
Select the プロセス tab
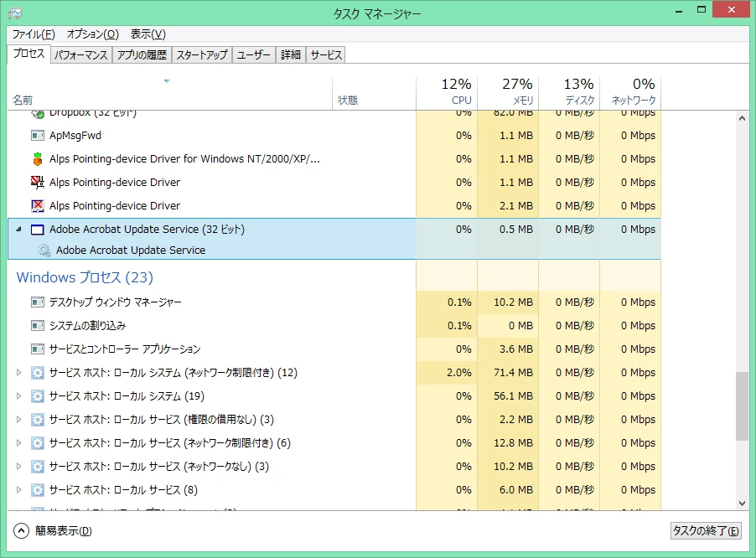(x=29, y=54)
